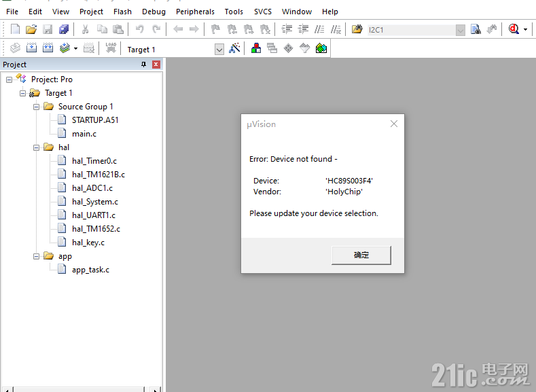
Task: Close the µVision error dialog
Action: pos(394,124)
